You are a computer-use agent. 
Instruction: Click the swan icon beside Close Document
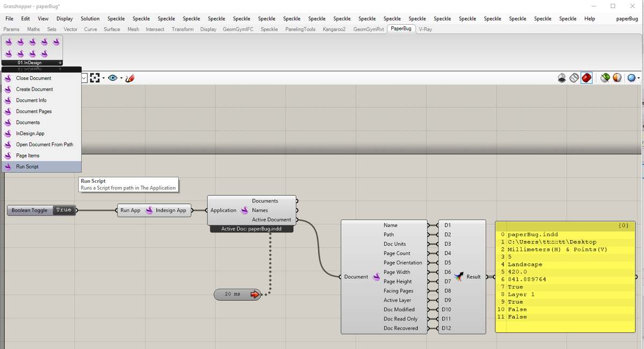coord(8,78)
